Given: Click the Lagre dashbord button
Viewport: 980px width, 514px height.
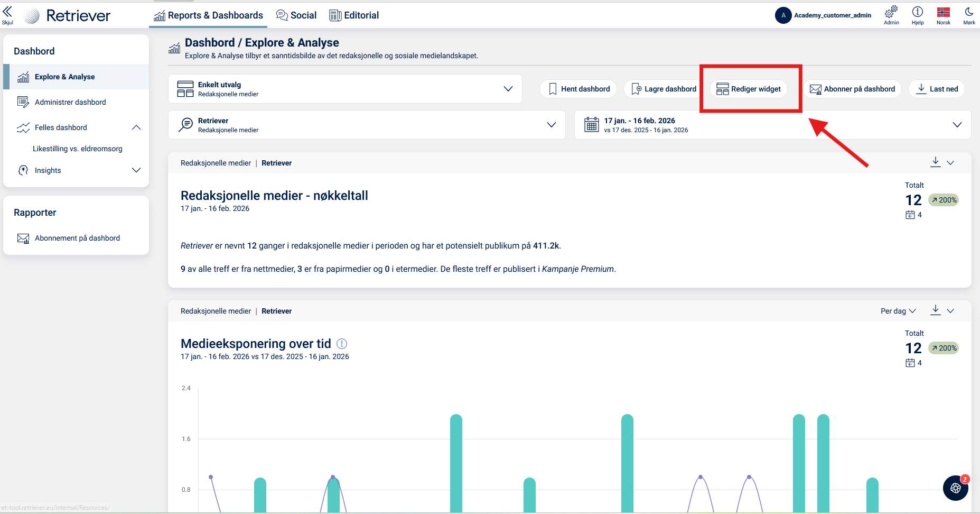Looking at the screenshot, I should point(664,89).
